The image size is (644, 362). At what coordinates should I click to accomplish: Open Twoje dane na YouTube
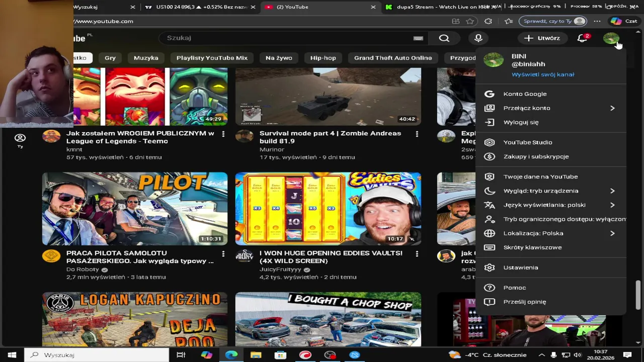coord(551,176)
